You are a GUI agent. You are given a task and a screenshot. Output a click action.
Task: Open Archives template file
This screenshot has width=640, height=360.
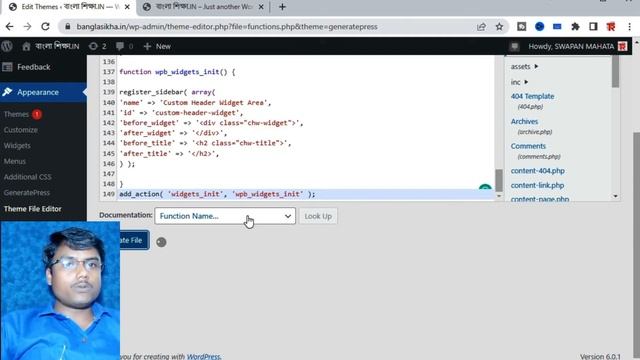524,121
